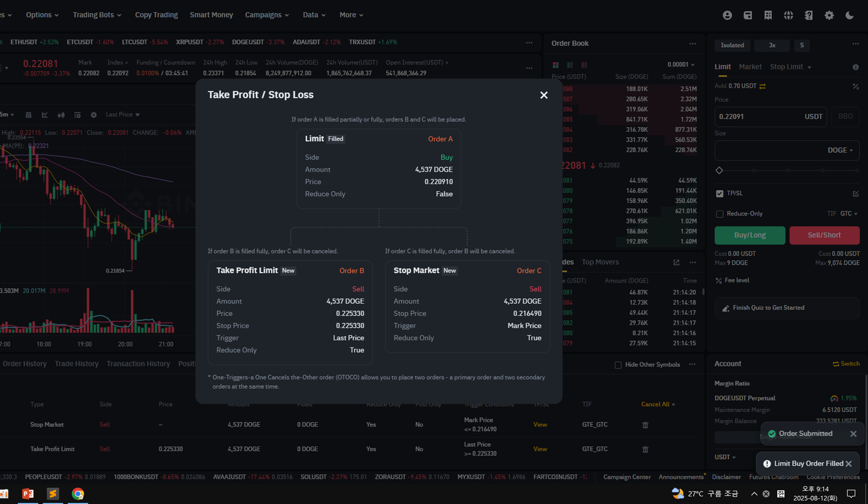
Task: Open the language globe icon
Action: click(789, 15)
